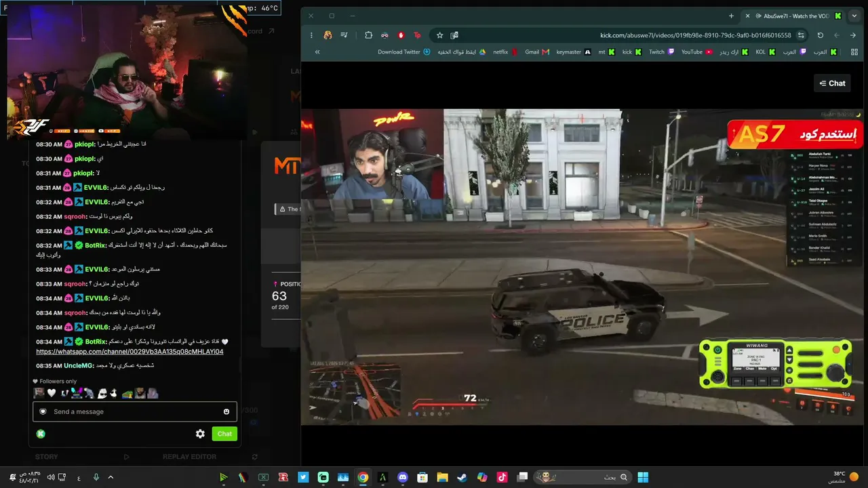Open the Chrome profile avatar
The width and height of the screenshot is (868, 488).
coord(328,35)
